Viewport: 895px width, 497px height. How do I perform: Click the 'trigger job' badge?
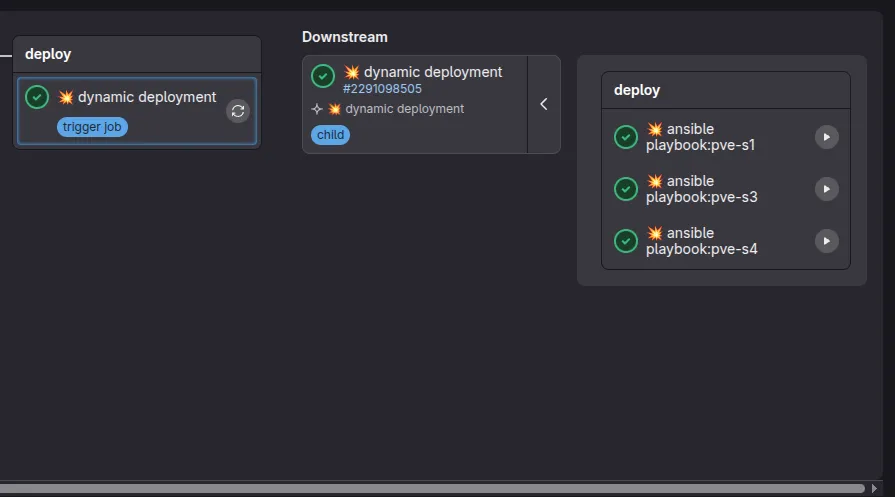point(92,127)
